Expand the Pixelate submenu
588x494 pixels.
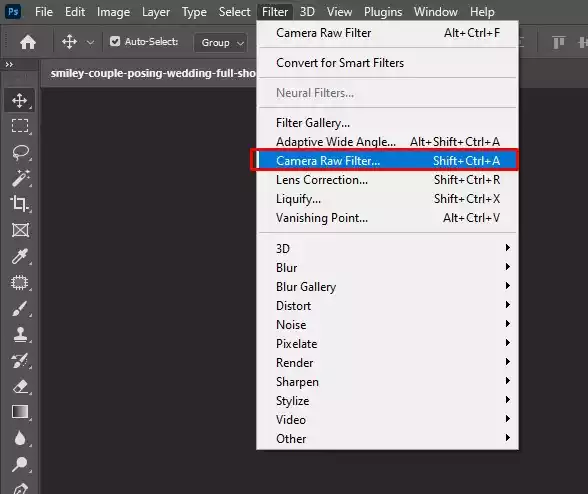[388, 344]
